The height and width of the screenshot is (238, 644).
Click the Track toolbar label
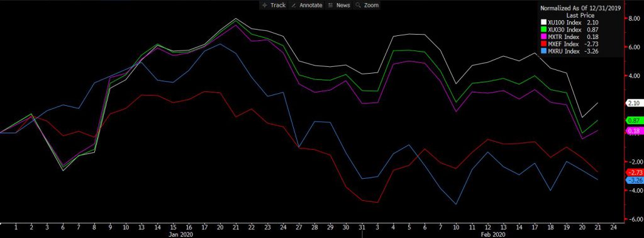click(x=278, y=5)
